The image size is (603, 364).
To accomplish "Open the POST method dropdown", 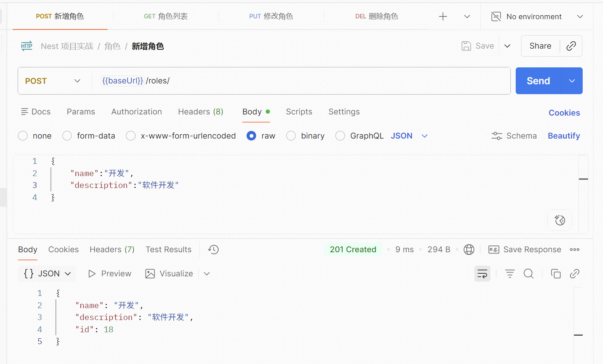I will [53, 81].
